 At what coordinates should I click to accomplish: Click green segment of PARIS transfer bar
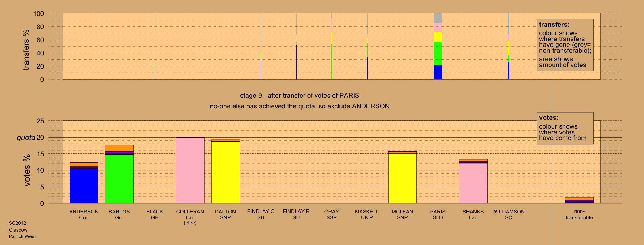[x=438, y=54]
